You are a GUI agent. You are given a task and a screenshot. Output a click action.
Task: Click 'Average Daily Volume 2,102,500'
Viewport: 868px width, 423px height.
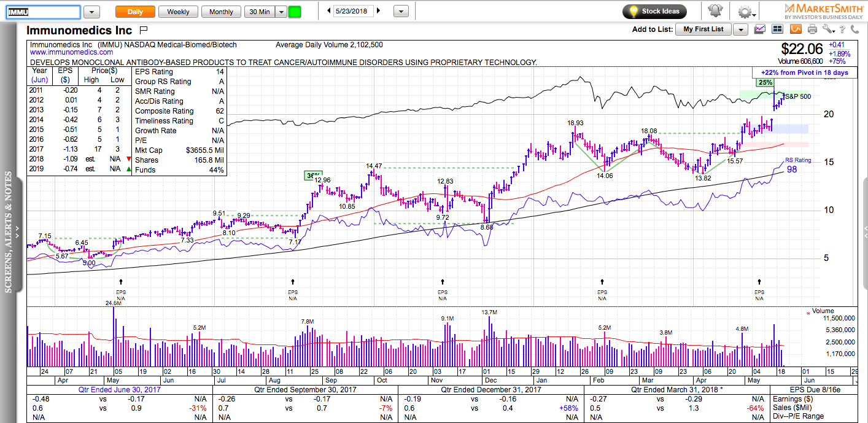point(329,45)
